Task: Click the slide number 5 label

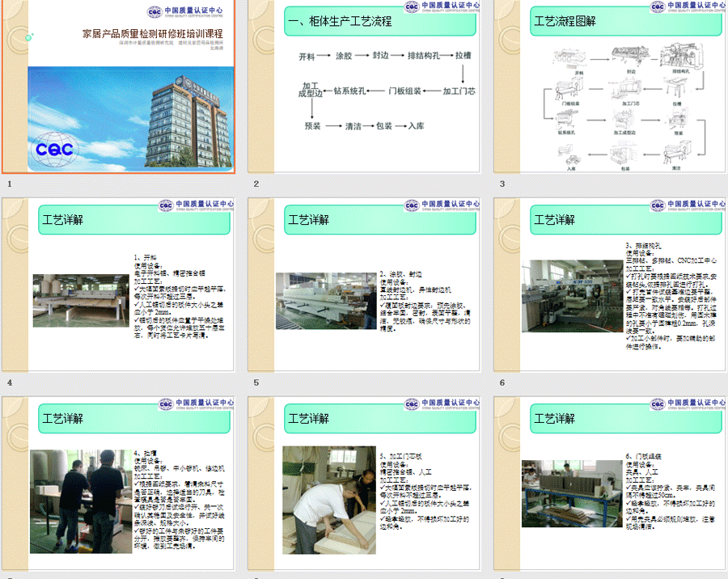Action: click(256, 382)
